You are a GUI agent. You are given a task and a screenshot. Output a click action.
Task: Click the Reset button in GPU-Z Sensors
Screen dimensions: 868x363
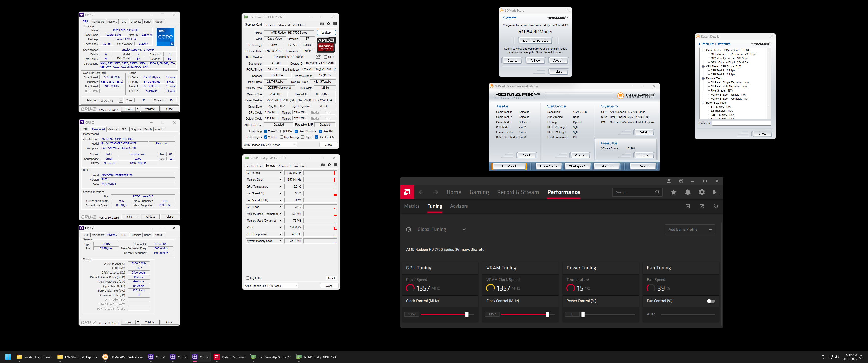pos(331,278)
